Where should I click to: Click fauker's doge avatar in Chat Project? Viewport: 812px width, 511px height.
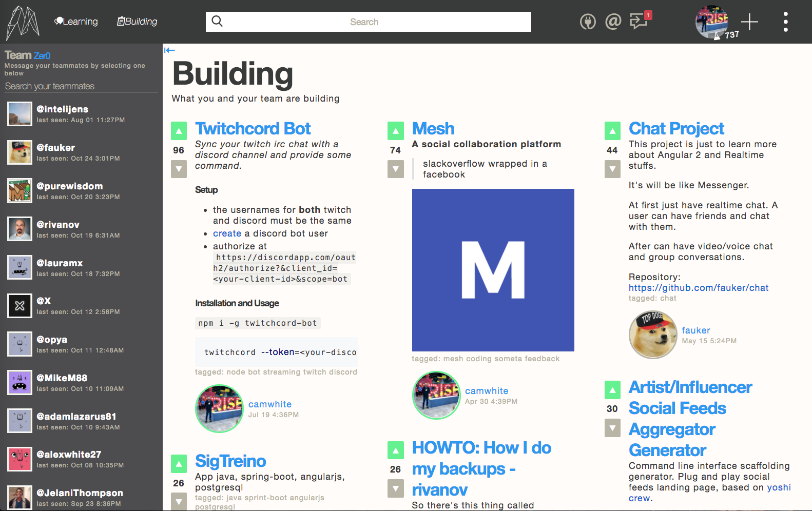pos(653,335)
